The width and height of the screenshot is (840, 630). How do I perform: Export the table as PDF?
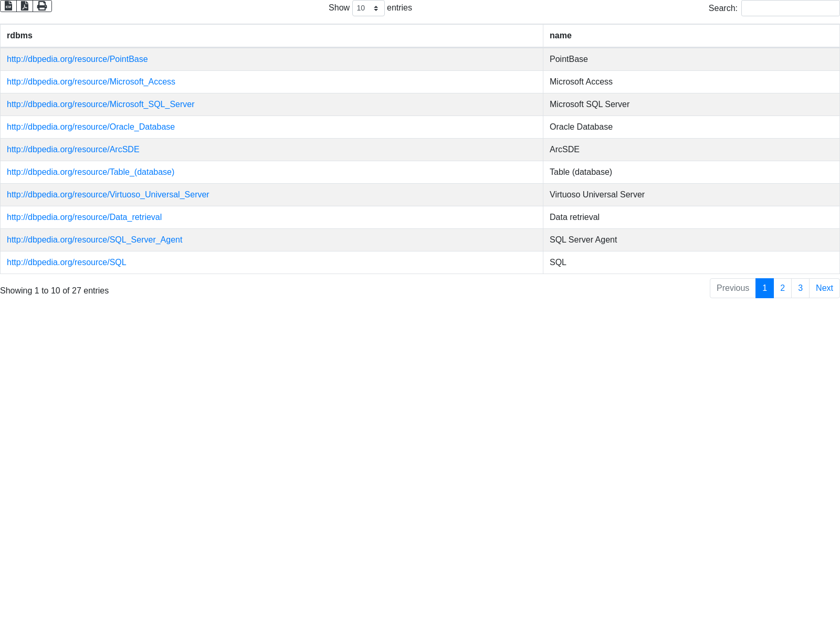click(x=25, y=6)
